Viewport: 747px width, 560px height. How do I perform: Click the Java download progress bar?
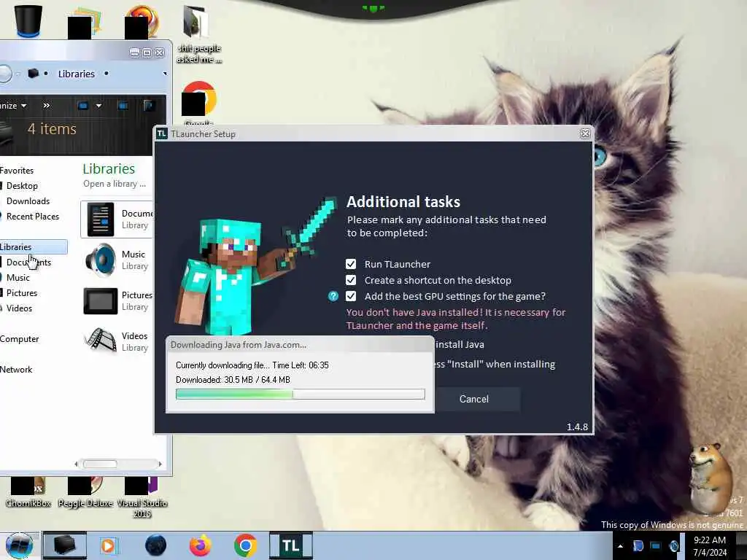click(x=300, y=394)
